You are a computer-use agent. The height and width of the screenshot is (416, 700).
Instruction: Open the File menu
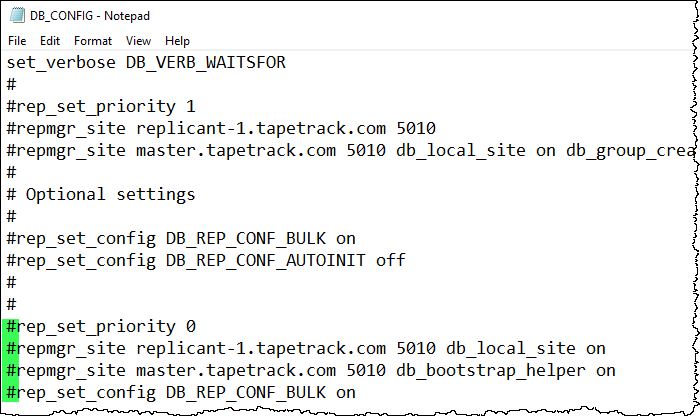(17, 41)
